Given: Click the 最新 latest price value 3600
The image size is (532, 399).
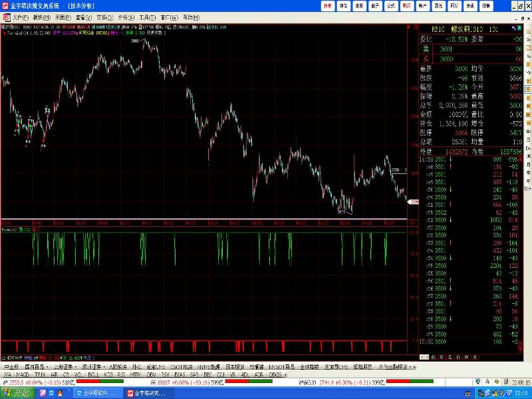Looking at the screenshot, I should [461, 69].
